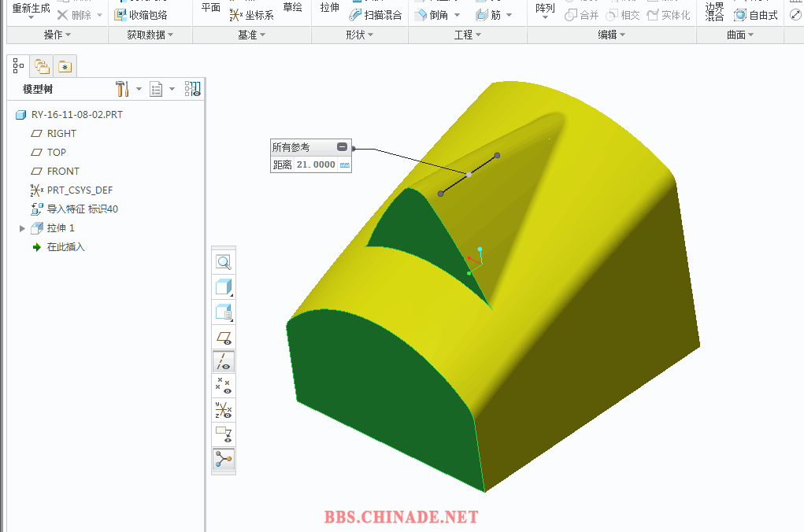Click the 扫描混合 (Swept Blend) tool
Screen dimensions: 804x532
(376, 15)
